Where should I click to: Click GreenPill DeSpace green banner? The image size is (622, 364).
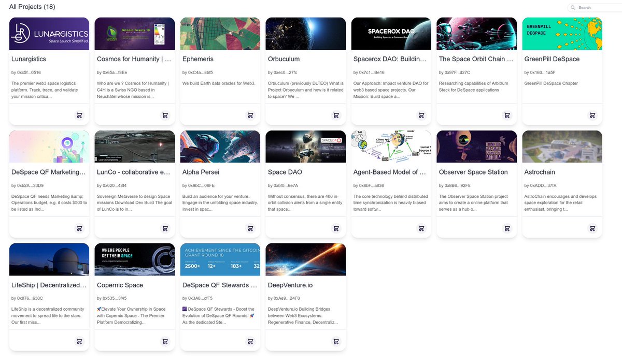[562, 34]
